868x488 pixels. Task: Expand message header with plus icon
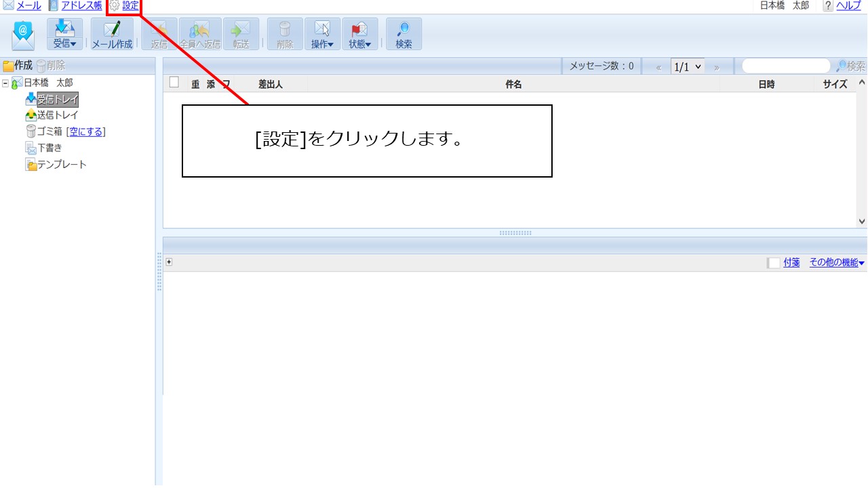coord(169,262)
